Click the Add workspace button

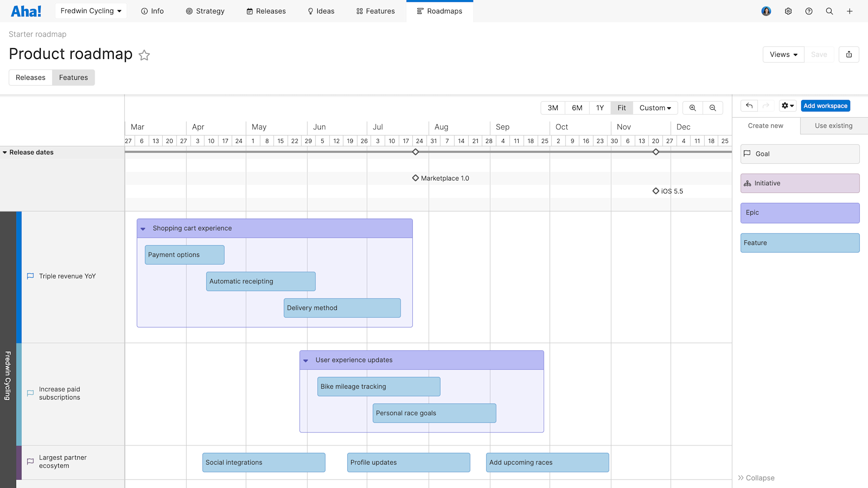pyautogui.click(x=825, y=105)
